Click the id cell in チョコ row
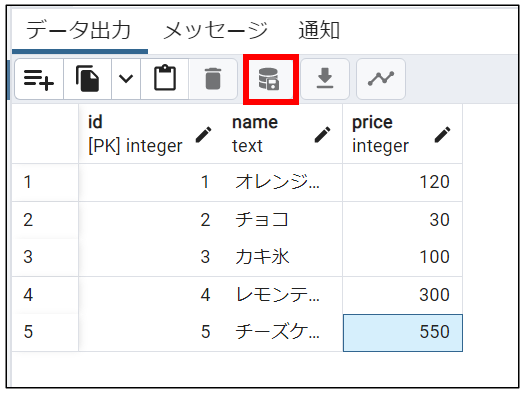Image resolution: width=526 pixels, height=394 pixels. (150, 220)
